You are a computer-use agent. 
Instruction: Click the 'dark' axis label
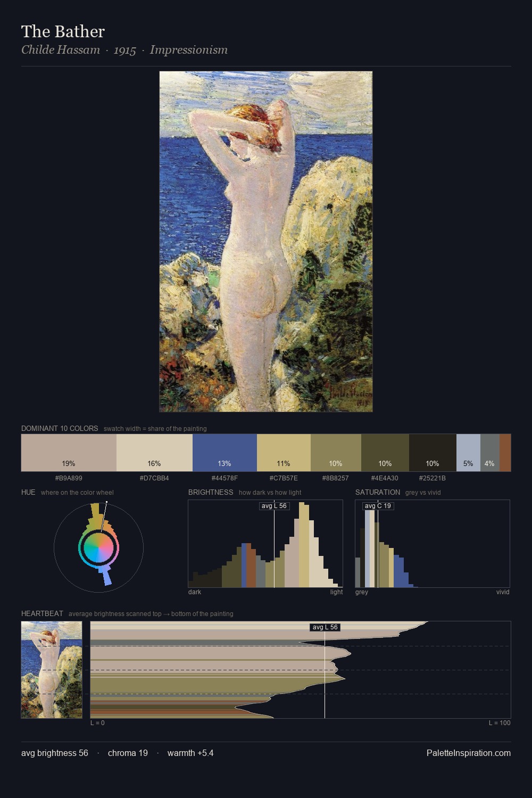click(x=195, y=592)
